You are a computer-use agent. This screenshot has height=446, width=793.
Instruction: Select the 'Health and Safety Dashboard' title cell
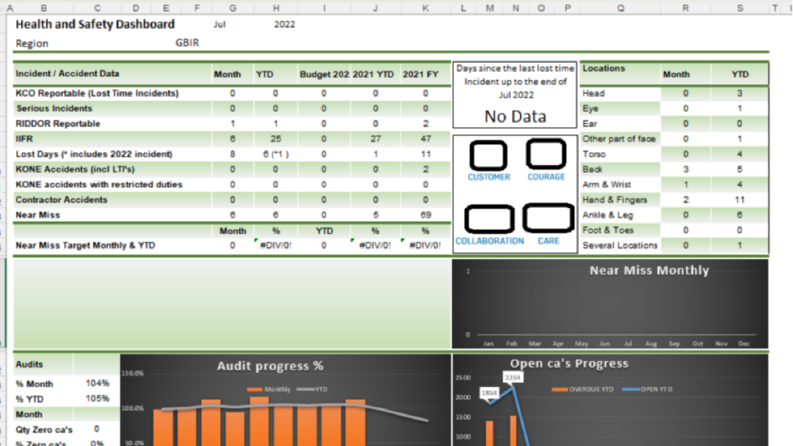click(95, 24)
